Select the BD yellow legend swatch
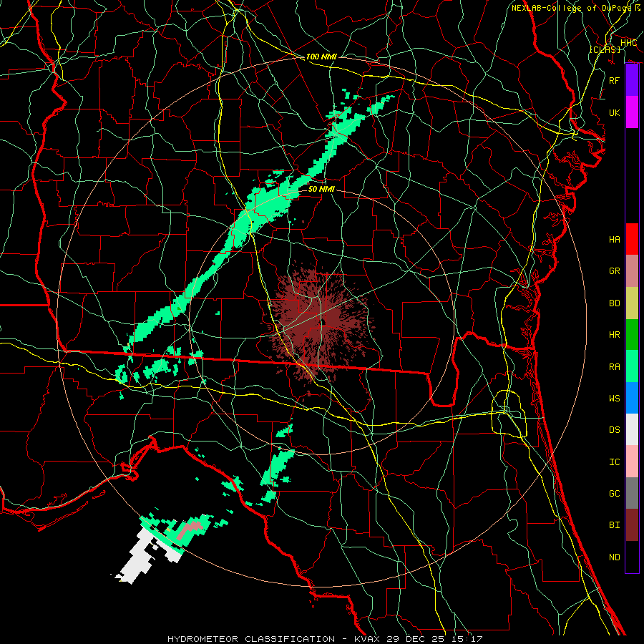This screenshot has width=644, height=644. pos(632,303)
